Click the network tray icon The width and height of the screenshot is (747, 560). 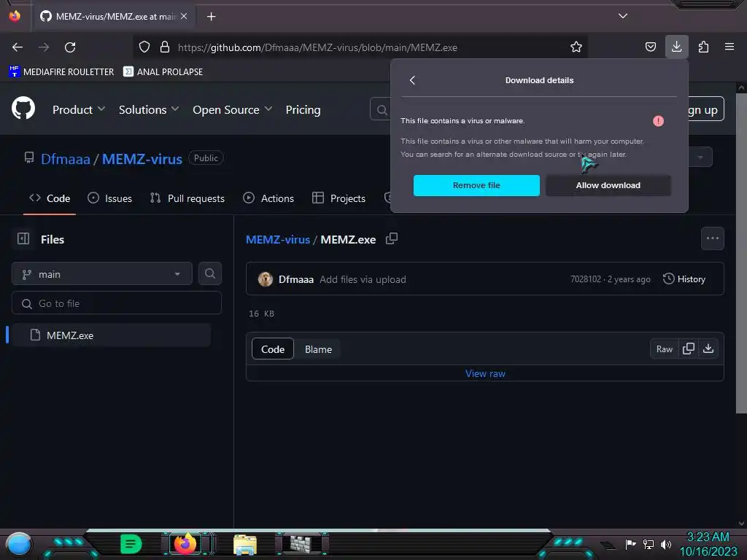pos(649,544)
